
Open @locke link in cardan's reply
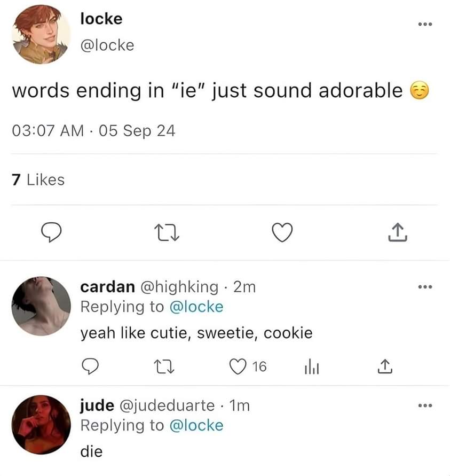196,307
